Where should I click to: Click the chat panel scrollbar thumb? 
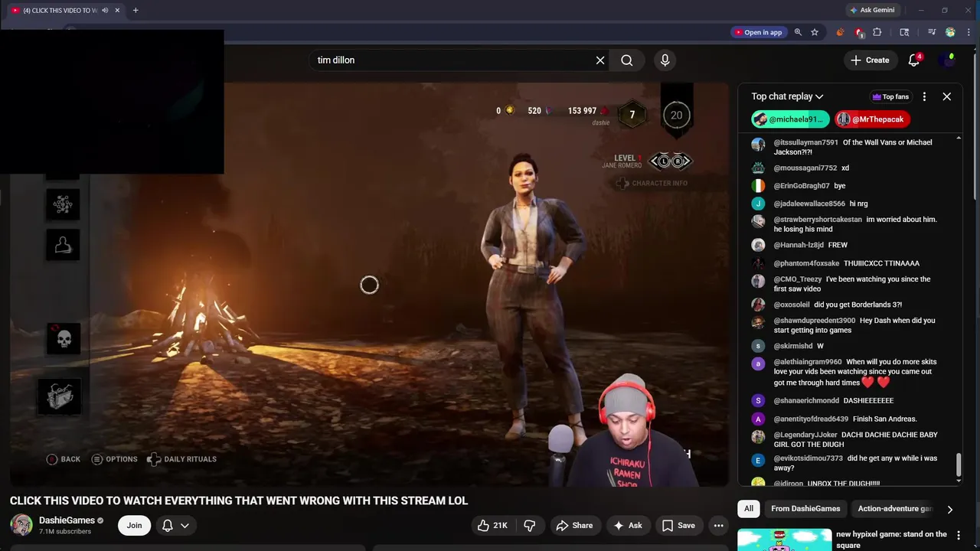click(959, 465)
